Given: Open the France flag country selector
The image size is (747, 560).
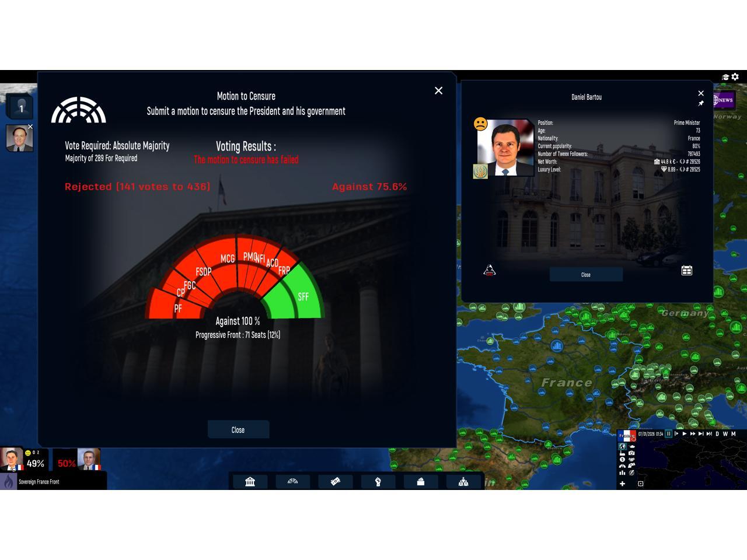Looking at the screenshot, I should 627,436.
